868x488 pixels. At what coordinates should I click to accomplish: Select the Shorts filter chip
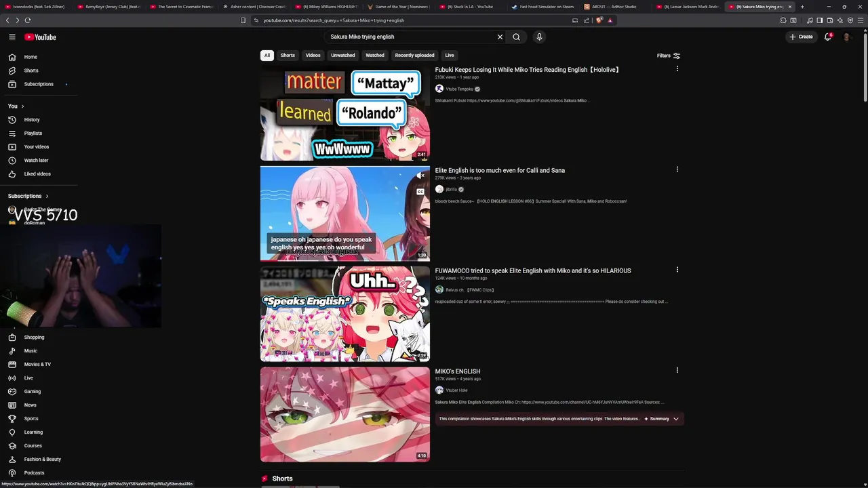(x=288, y=56)
